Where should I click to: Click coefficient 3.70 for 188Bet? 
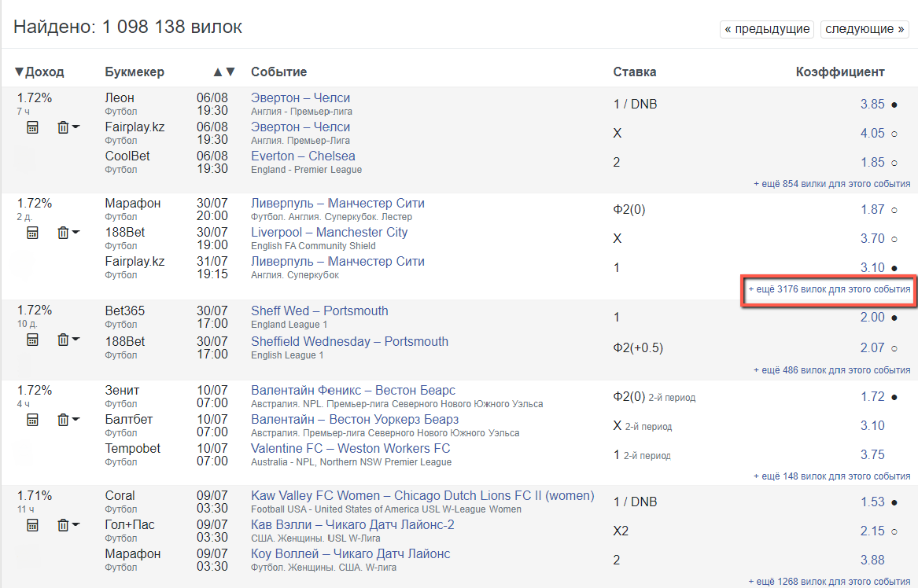click(872, 239)
